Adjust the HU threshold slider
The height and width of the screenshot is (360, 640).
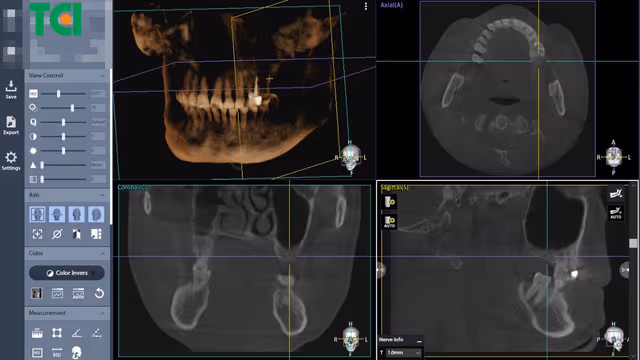58,94
